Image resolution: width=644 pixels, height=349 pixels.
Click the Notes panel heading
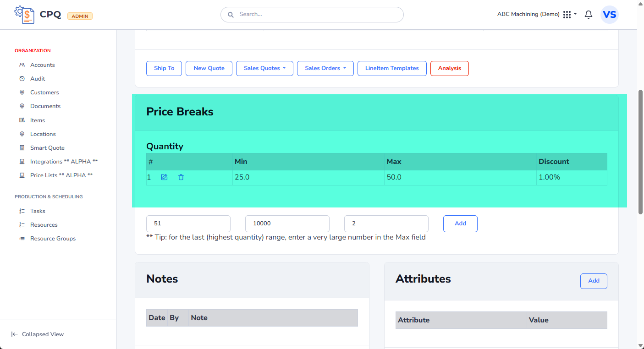(162, 279)
